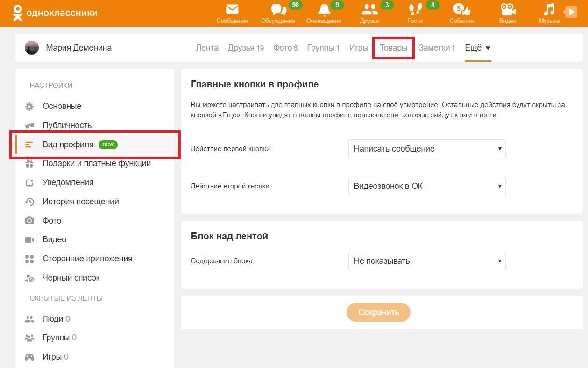The image size is (588, 368).
Task: Open События thumbs-up icon
Action: coord(461,9)
